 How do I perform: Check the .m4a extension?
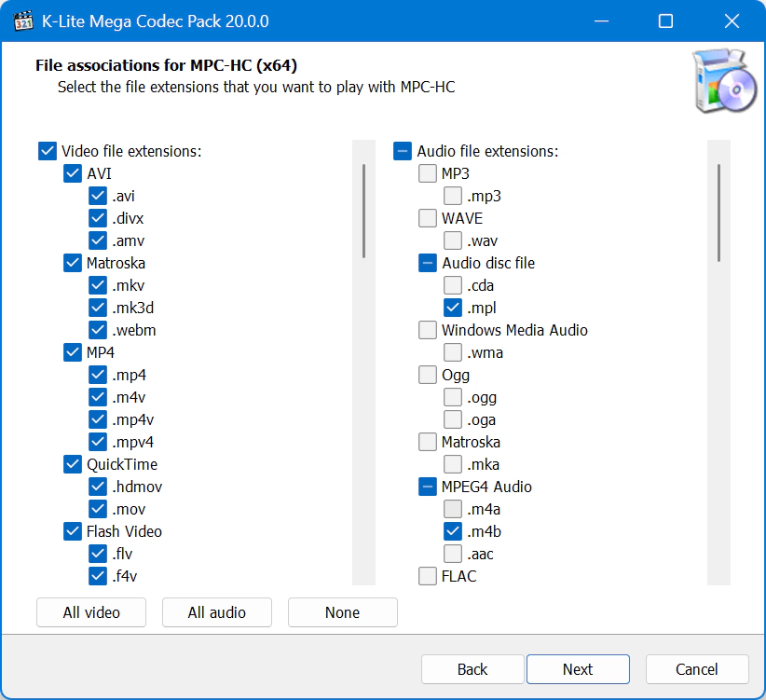[x=453, y=509]
